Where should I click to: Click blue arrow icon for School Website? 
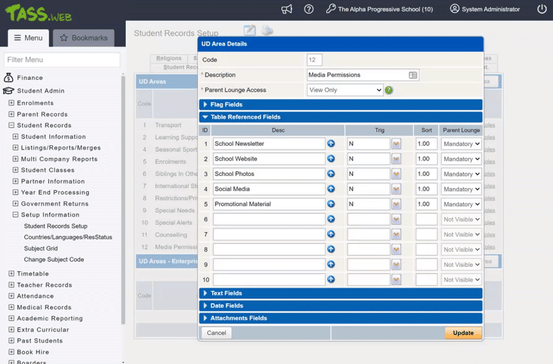331,159
